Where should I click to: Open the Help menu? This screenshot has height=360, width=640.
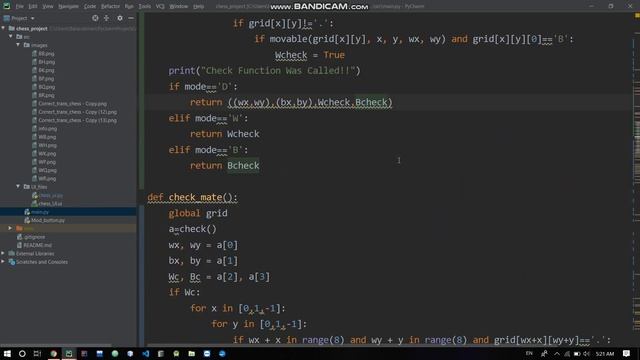pyautogui.click(x=198, y=7)
